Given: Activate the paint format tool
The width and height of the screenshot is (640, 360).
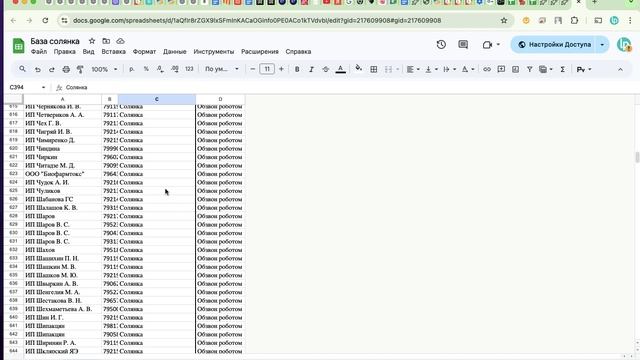Looking at the screenshot, I should (x=80, y=69).
